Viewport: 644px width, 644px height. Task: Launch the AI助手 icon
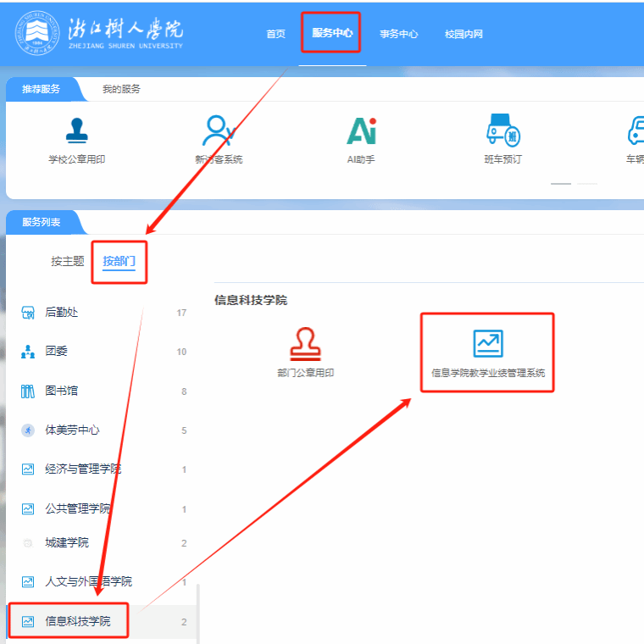click(x=361, y=131)
